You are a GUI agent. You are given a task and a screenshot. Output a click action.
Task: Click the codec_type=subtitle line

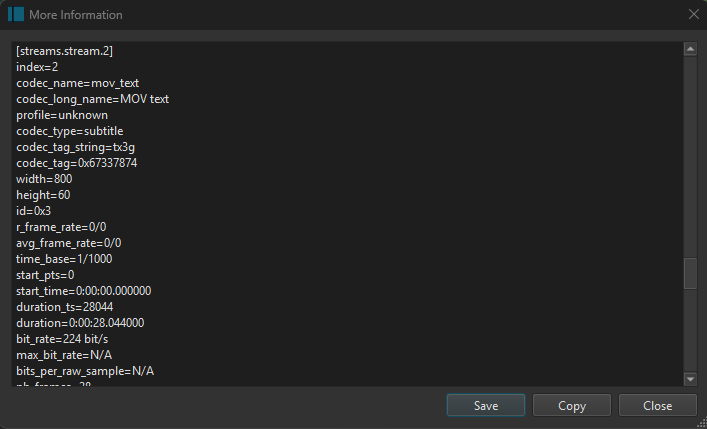coord(69,131)
